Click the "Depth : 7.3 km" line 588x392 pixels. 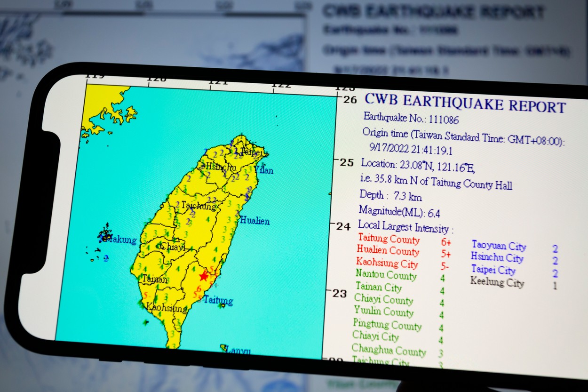390,196
